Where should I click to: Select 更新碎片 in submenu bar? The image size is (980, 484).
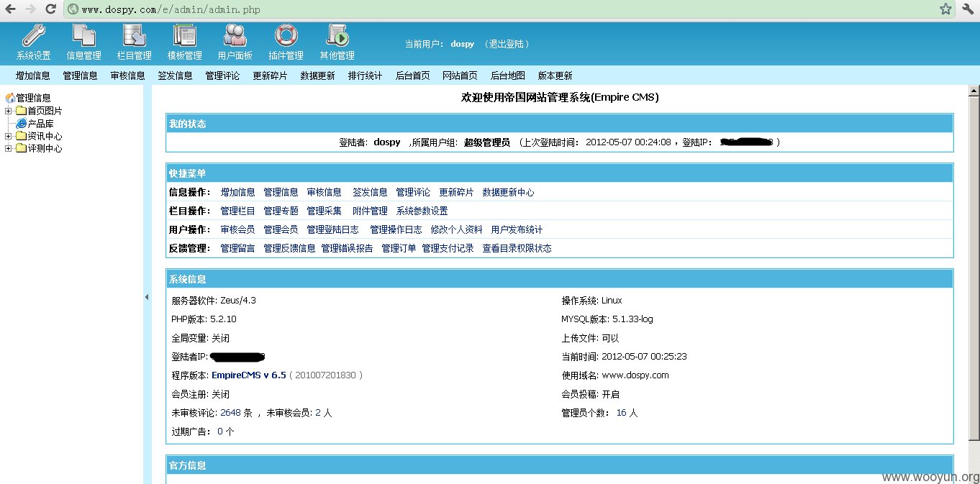[271, 76]
